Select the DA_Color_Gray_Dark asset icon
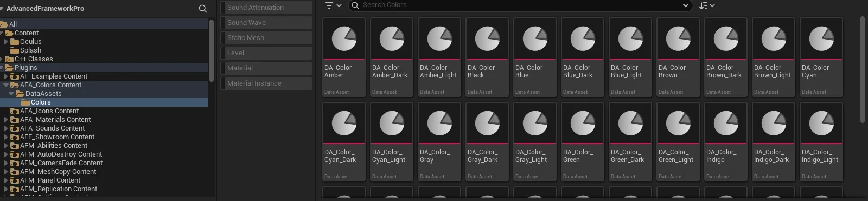The width and height of the screenshot is (868, 201). coord(487,124)
